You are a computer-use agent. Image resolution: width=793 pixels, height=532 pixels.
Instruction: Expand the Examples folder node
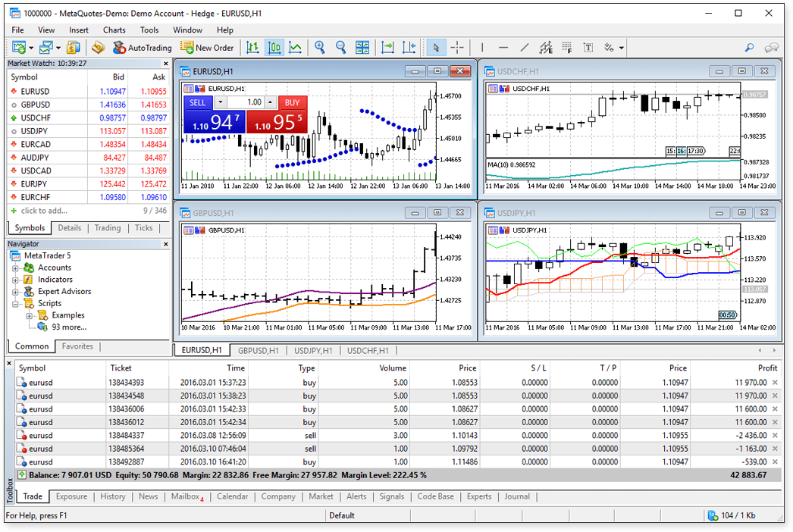coord(30,316)
